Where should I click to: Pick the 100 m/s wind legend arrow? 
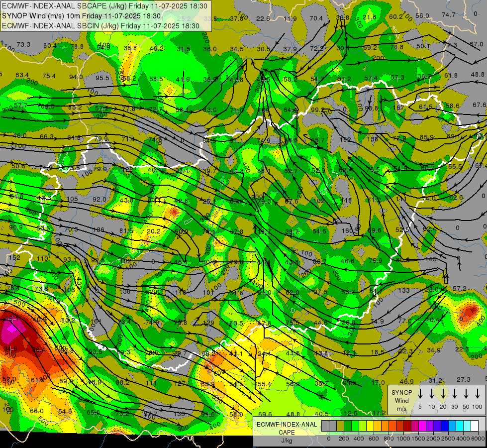coord(478,394)
